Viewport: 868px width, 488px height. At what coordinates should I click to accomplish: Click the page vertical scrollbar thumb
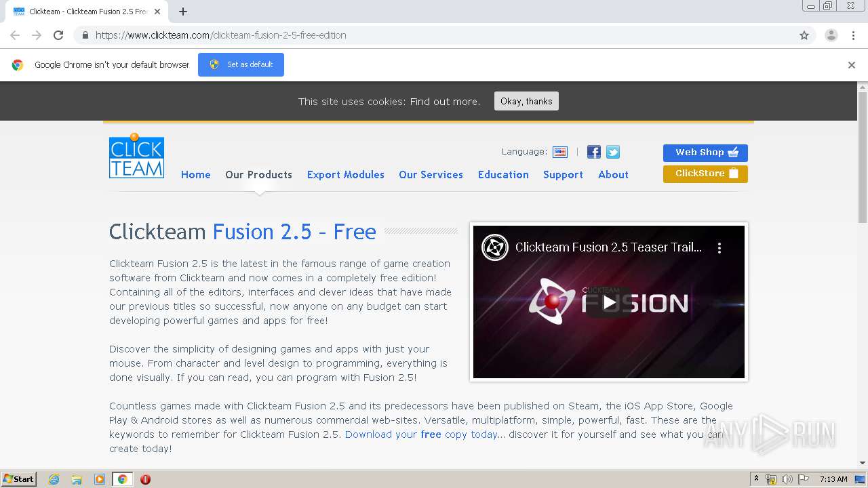click(x=863, y=156)
